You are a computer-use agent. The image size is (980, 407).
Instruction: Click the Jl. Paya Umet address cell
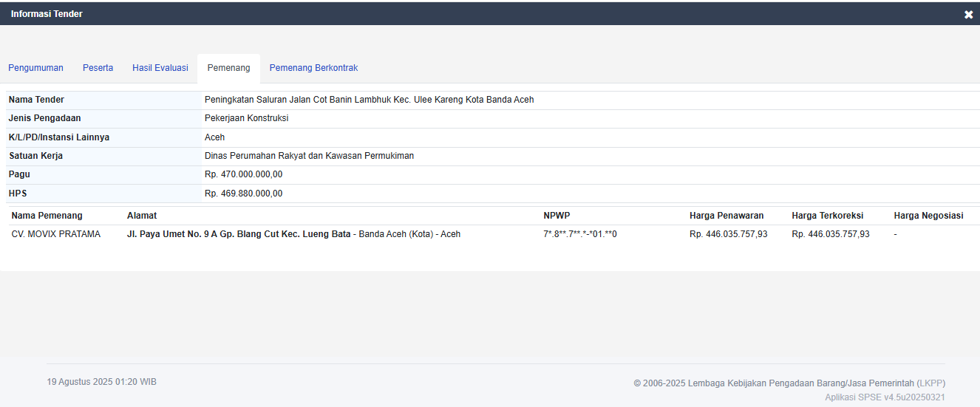(293, 234)
